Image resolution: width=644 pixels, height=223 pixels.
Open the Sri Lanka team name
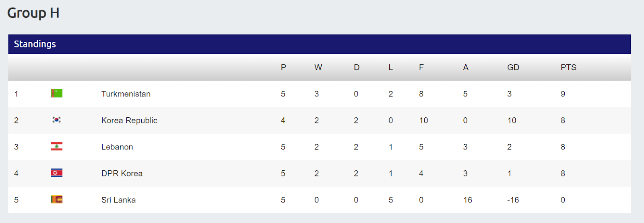tap(118, 200)
